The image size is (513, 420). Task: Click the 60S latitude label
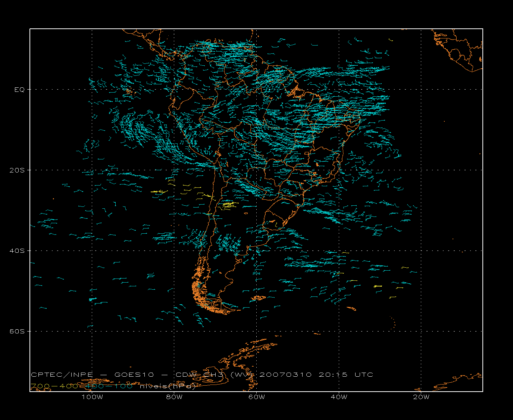click(17, 332)
